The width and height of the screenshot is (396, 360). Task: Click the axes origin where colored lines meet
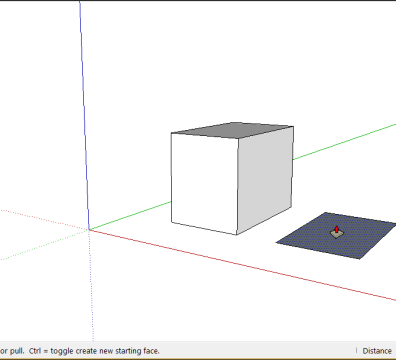[89, 230]
